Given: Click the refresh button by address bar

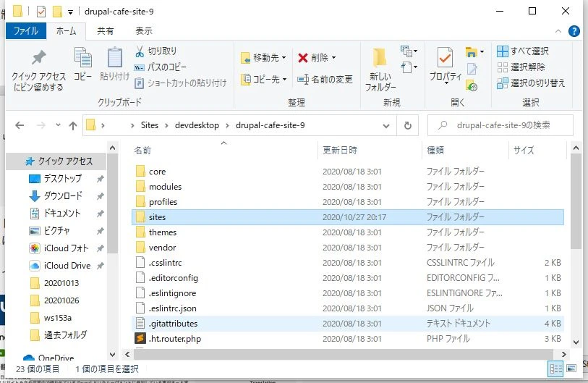Looking at the screenshot, I should pyautogui.click(x=408, y=125).
